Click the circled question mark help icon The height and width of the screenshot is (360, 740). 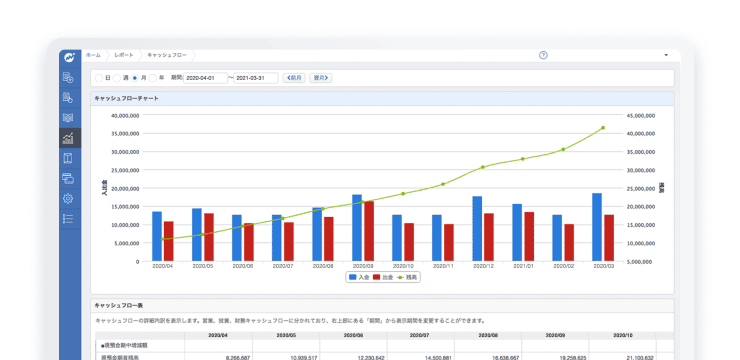point(543,55)
